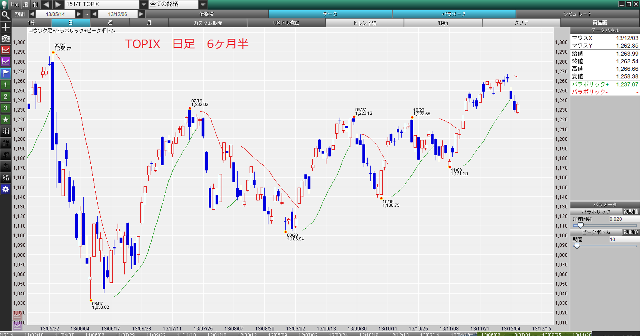Click the 06/07 1,033.02 bottom marker
644x336 pixels.
click(91, 300)
